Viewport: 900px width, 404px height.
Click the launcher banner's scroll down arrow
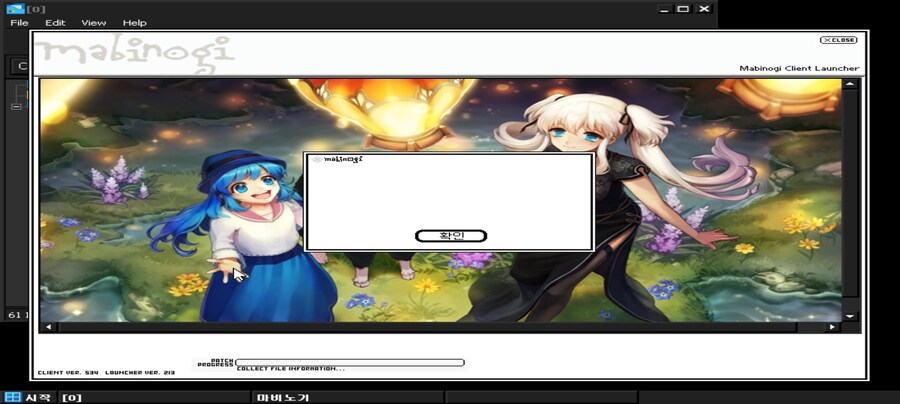(x=849, y=316)
